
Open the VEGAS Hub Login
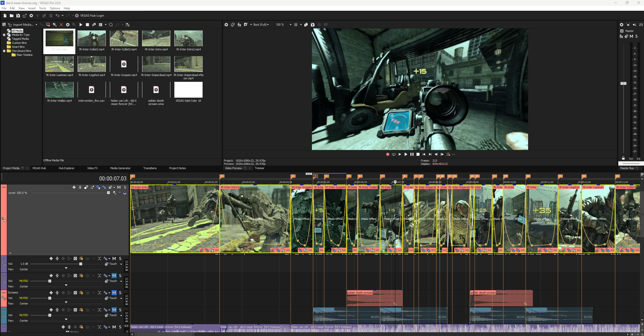(90, 15)
